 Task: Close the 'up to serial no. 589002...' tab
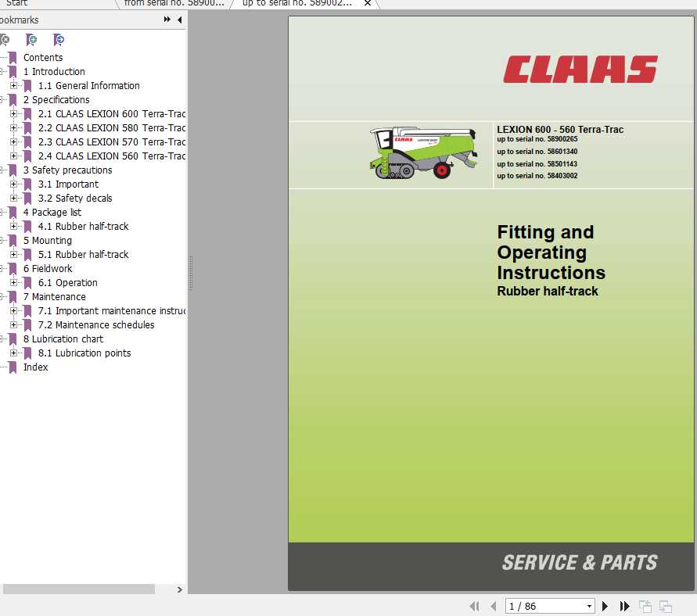pos(367,3)
